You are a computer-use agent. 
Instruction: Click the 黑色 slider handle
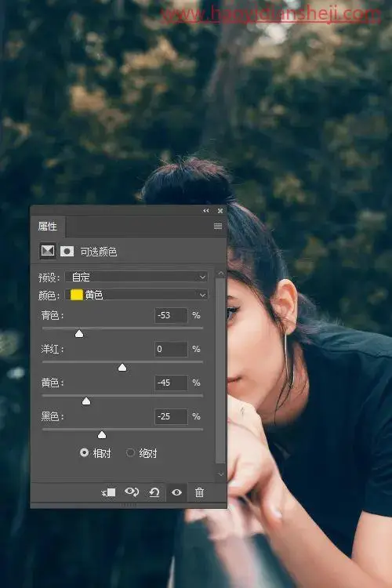[102, 434]
